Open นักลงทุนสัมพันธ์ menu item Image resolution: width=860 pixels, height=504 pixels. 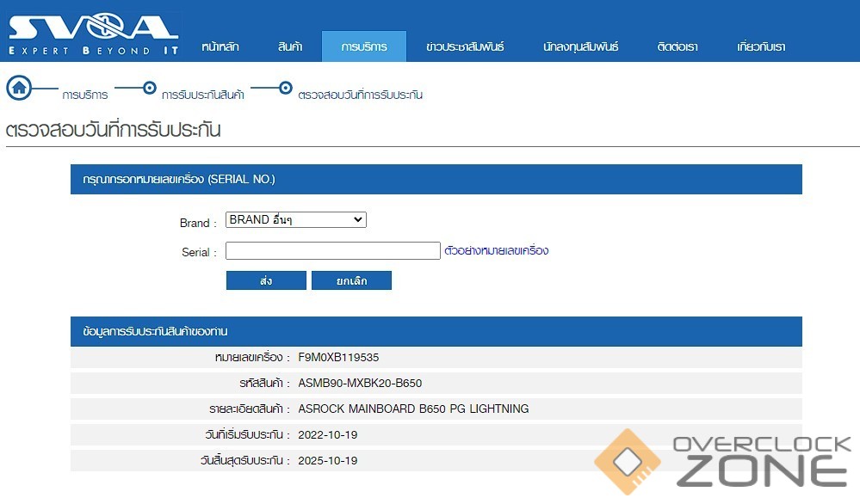click(x=581, y=46)
